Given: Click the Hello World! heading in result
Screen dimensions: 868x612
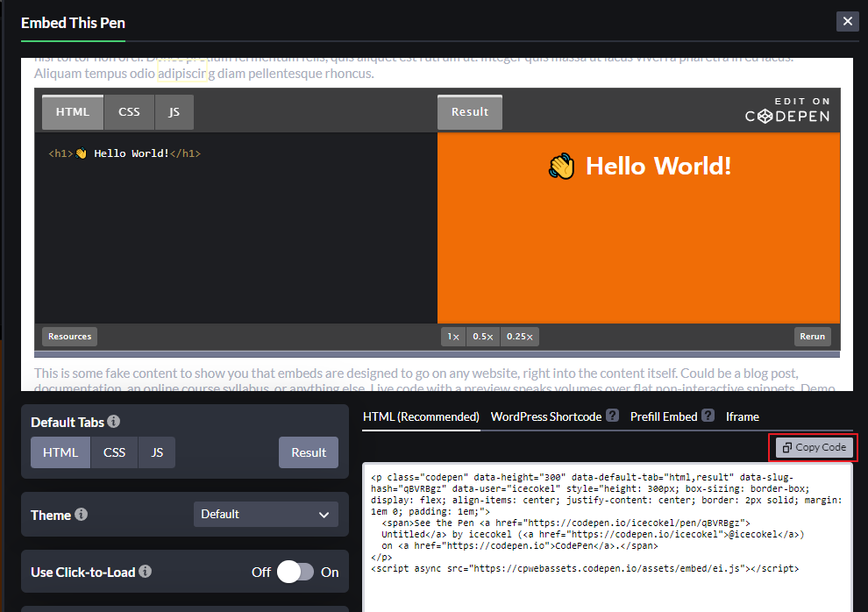Looking at the screenshot, I should 658,166.
